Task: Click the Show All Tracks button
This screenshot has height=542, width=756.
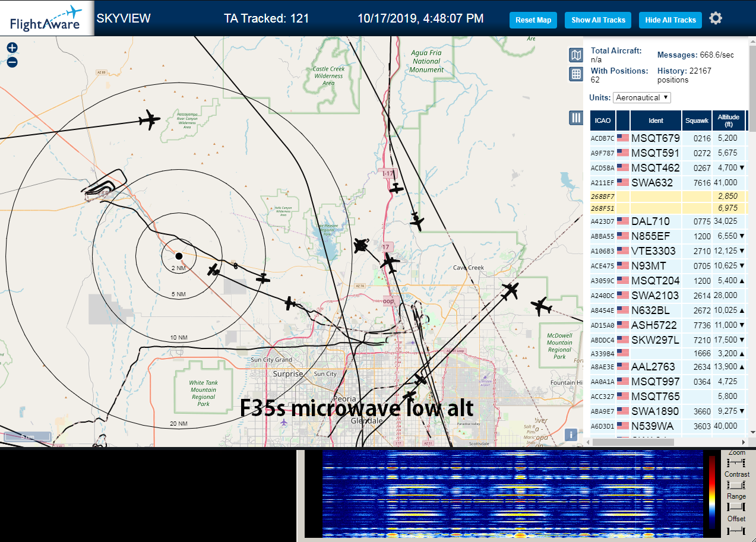Action: pyautogui.click(x=598, y=20)
